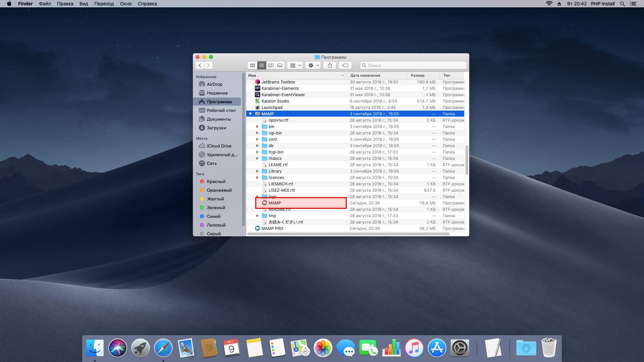644x362 pixels.
Task: Sort by the Размер column header
Action: tap(423, 75)
